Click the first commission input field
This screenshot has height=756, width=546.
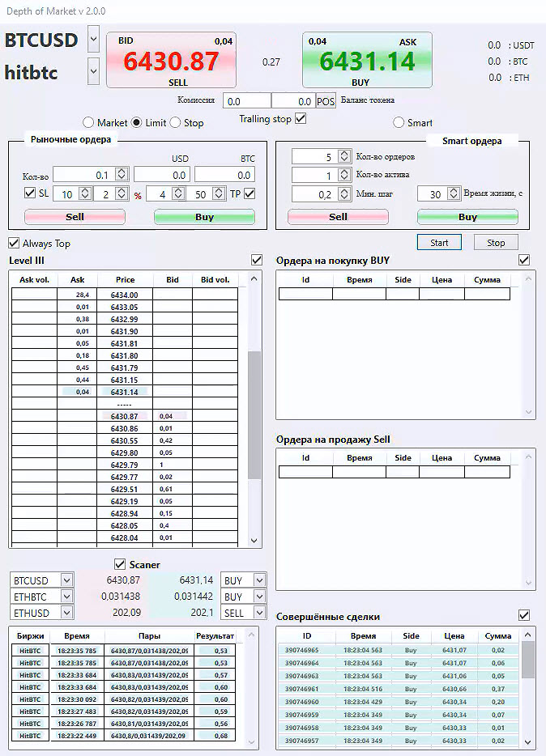247,101
